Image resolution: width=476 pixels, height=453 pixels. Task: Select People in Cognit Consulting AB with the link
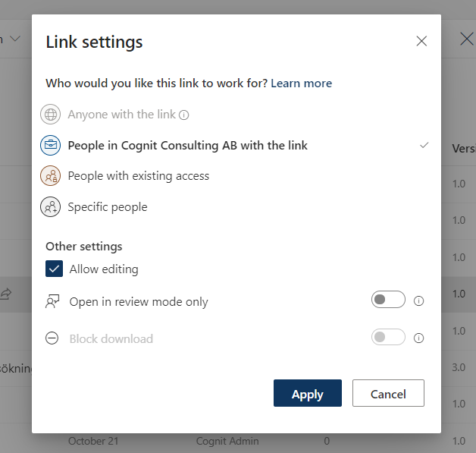coord(187,146)
